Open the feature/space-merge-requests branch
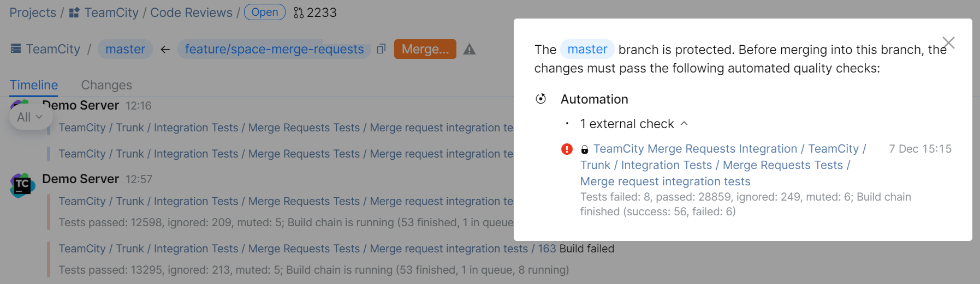The width and height of the screenshot is (980, 284). tap(274, 49)
